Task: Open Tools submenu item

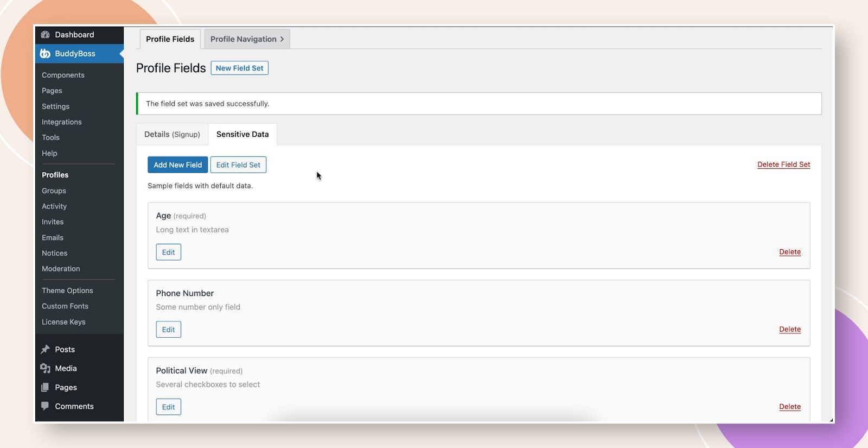Action: tap(50, 137)
